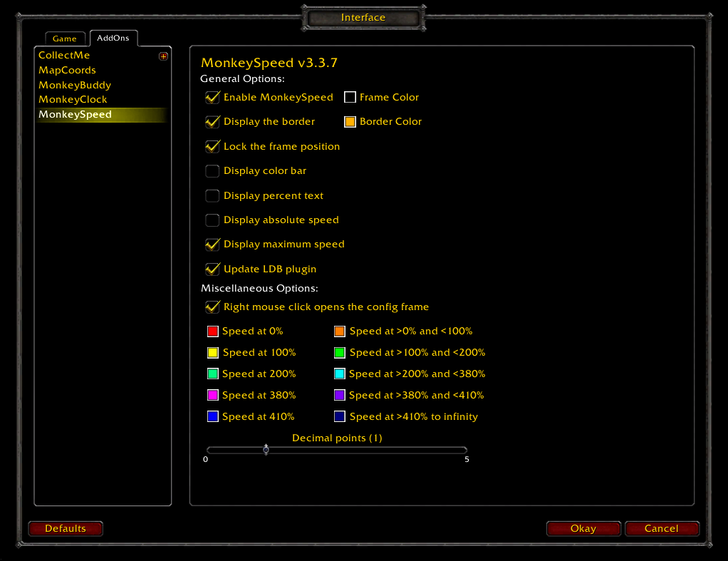The width and height of the screenshot is (728, 561).
Task: Change the magenta Speed at 380% swatch
Action: click(212, 396)
